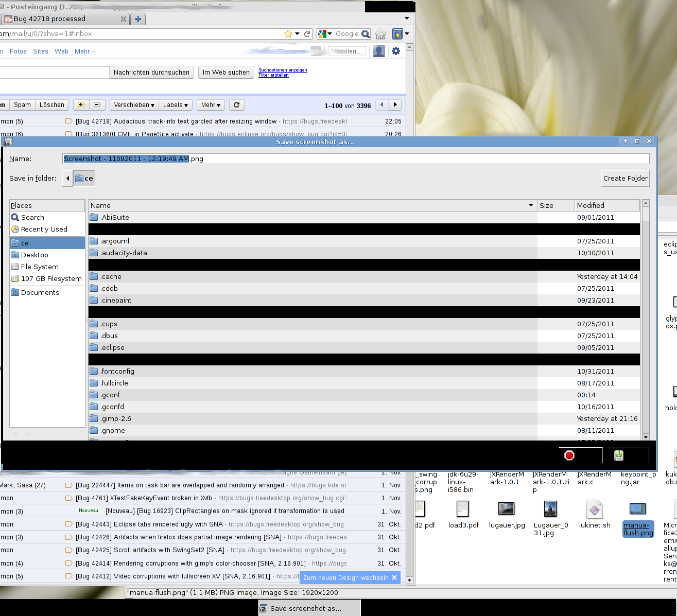Open the Google search engine dropdown

click(x=325, y=34)
